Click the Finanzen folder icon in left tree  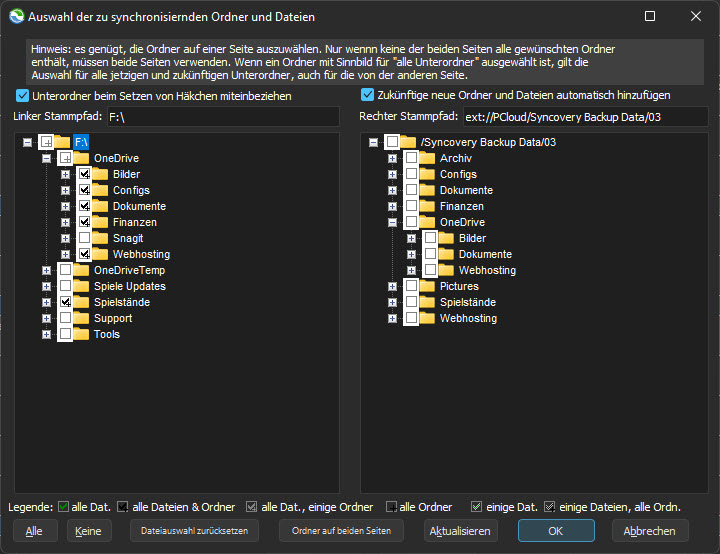point(100,222)
